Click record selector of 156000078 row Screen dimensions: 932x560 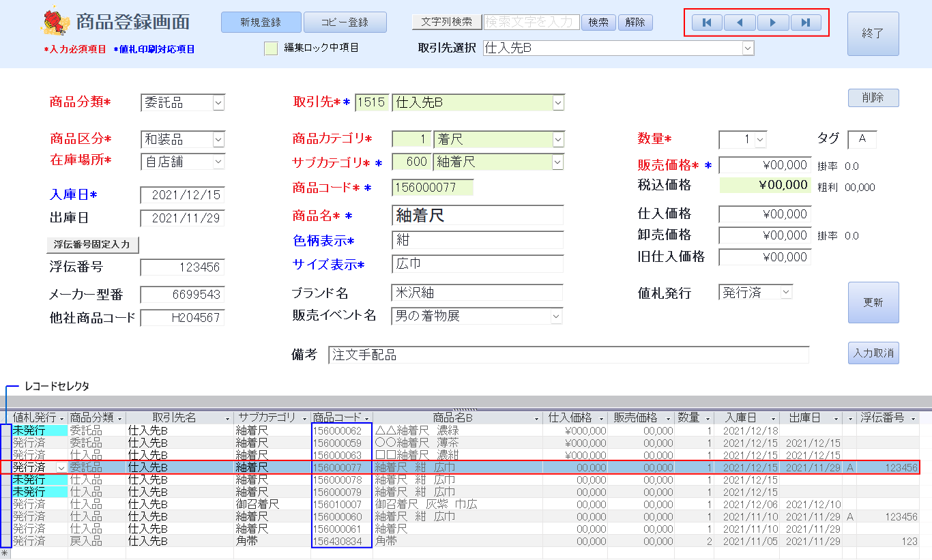click(5, 480)
